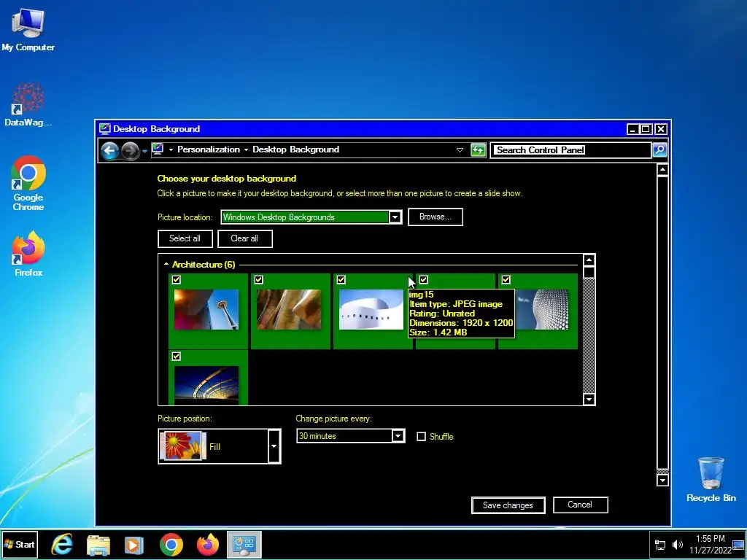The image size is (747, 560).
Task: Expand the arrow after Personalization breadcrumb
Action: (x=247, y=150)
